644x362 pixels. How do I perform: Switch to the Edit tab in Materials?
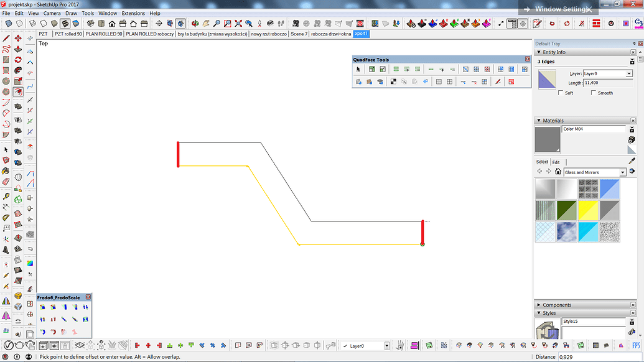pyautogui.click(x=556, y=162)
